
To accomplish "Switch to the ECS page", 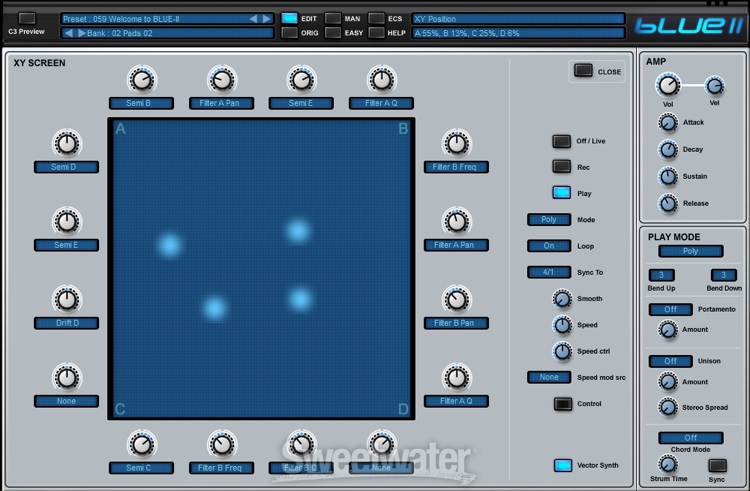I will point(376,18).
